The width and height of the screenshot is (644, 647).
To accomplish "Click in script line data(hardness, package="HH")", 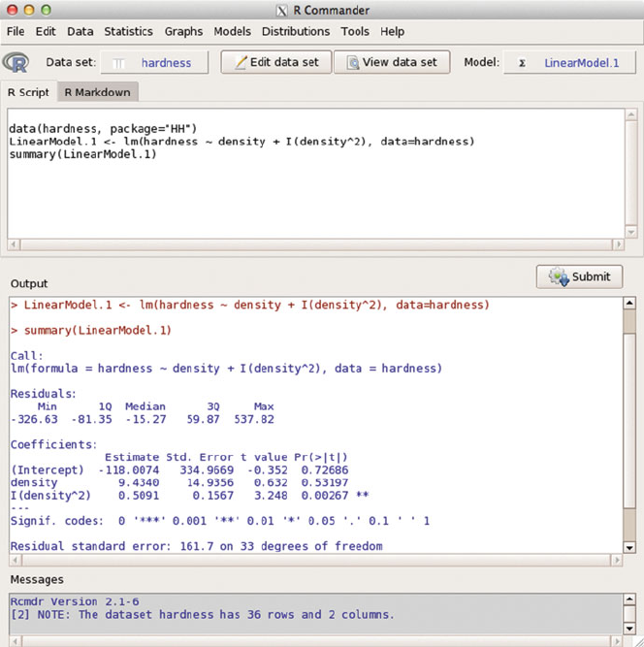I will point(103,129).
